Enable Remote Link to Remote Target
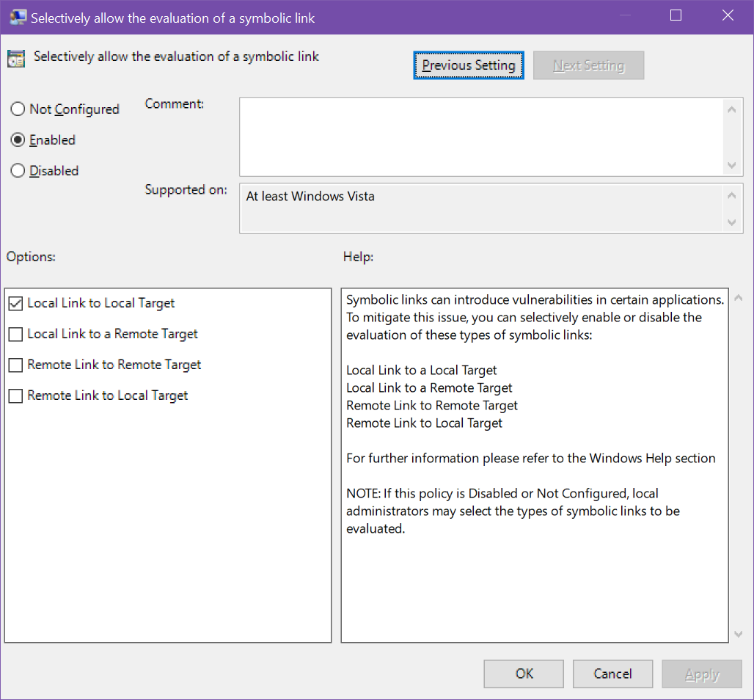 (15, 364)
